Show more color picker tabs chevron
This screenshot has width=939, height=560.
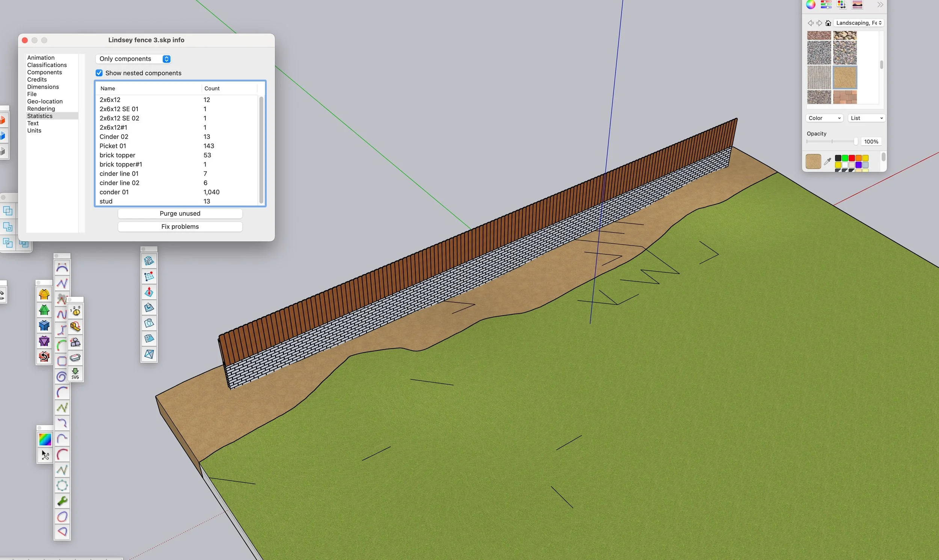(x=880, y=5)
